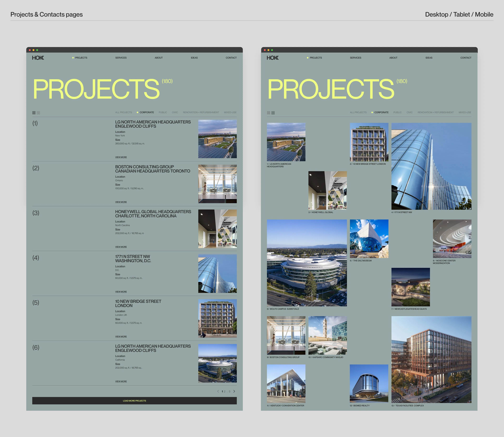
Task: Open Ideas menu in the right window
Action: (429, 58)
